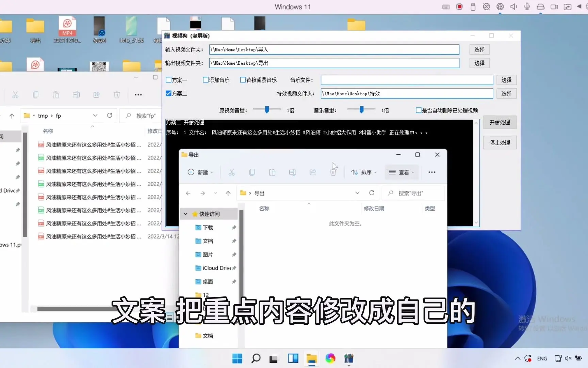Screen dimensions: 588x368
Task: Click search box 搜索"导出"
Action: tap(413, 193)
